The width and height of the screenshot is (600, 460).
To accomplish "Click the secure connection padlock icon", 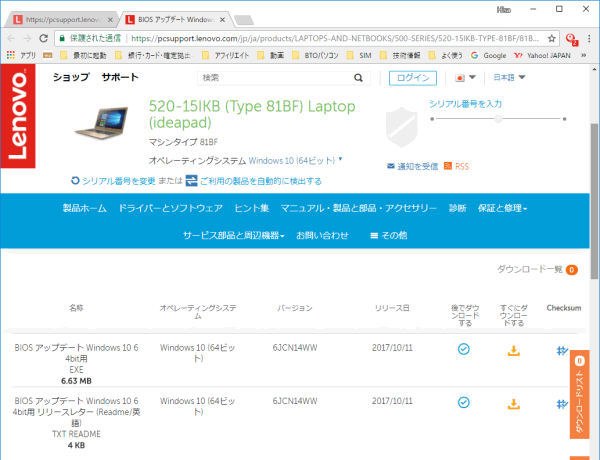I will [x=62, y=38].
